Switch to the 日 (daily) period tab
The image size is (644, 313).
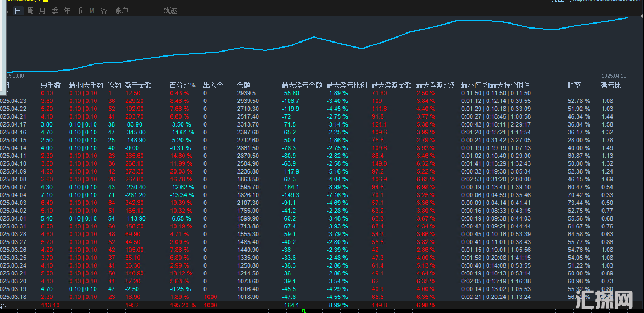coord(18,11)
